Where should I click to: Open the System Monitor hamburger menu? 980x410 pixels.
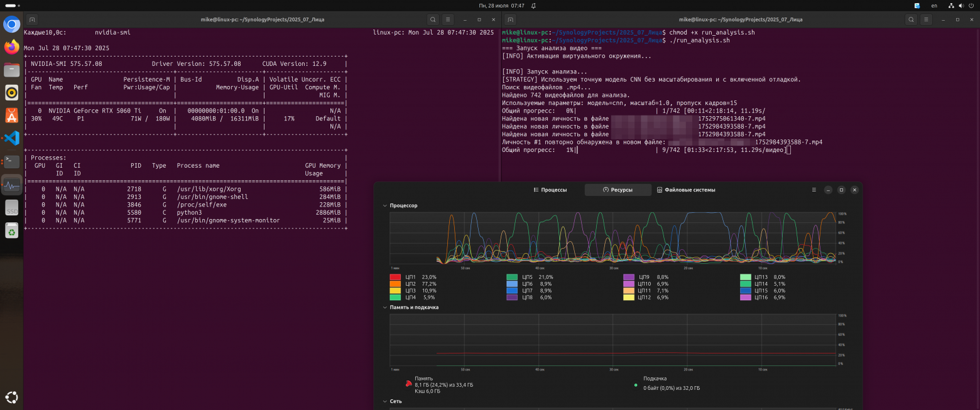click(x=814, y=190)
